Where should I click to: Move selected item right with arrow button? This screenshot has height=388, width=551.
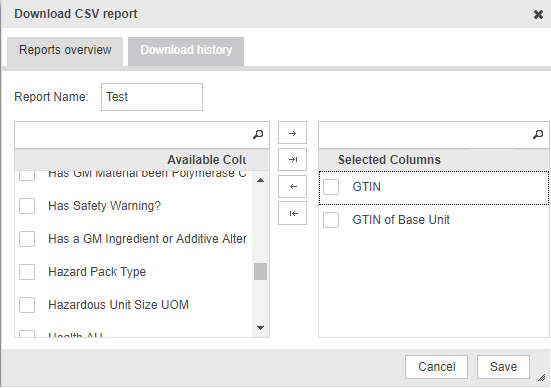coord(292,133)
